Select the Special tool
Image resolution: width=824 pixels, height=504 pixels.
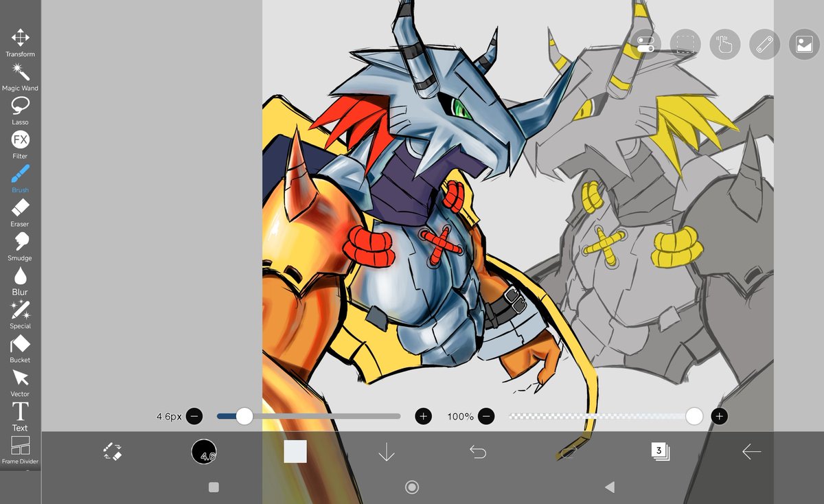(x=20, y=314)
